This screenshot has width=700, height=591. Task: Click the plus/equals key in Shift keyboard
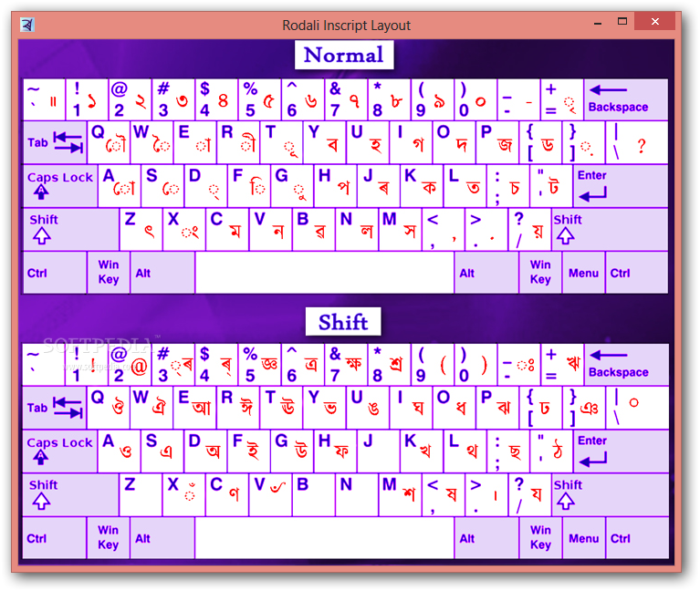[562, 365]
